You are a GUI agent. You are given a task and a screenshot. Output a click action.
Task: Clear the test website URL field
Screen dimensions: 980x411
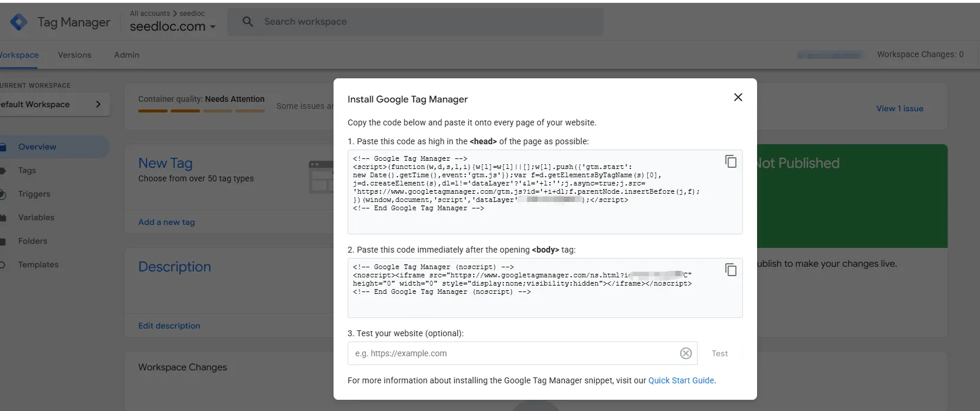(x=686, y=353)
